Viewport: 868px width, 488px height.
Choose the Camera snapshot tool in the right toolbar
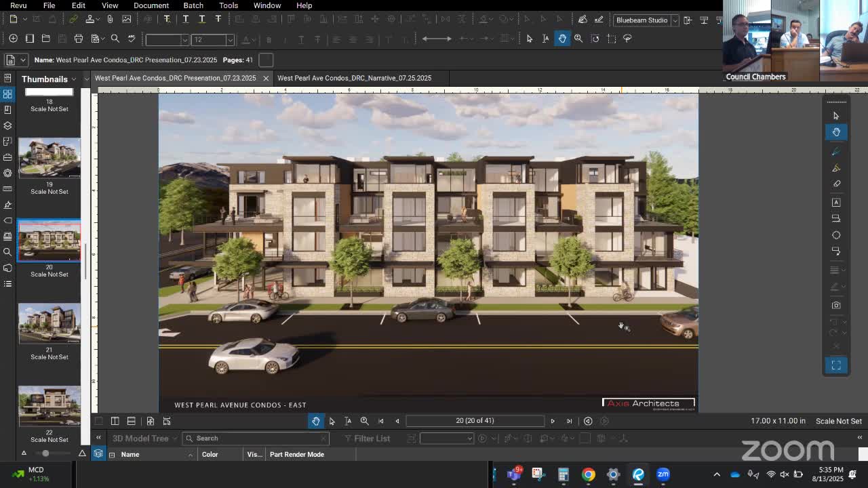(x=836, y=305)
